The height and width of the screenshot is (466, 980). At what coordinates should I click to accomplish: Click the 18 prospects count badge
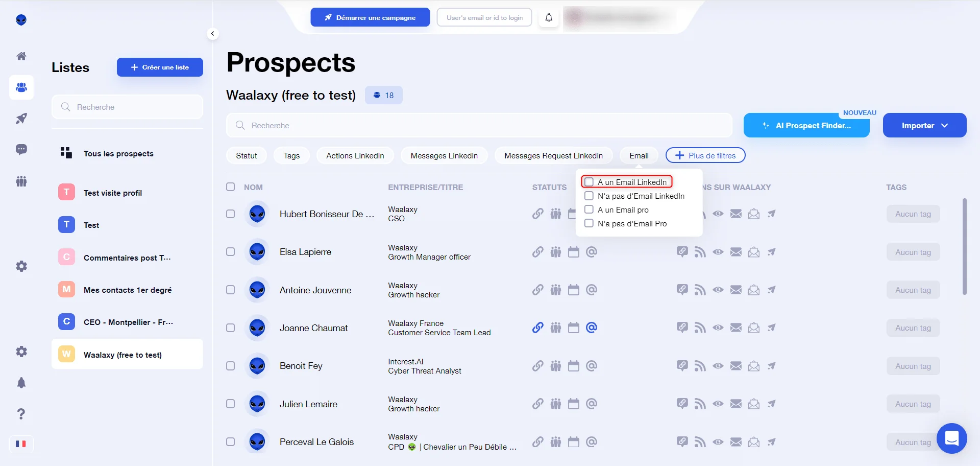pos(384,95)
